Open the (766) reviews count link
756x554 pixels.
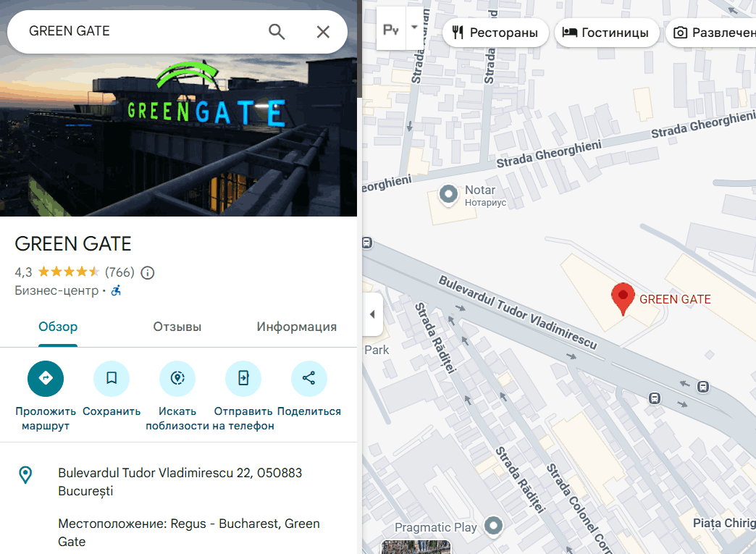pos(119,272)
